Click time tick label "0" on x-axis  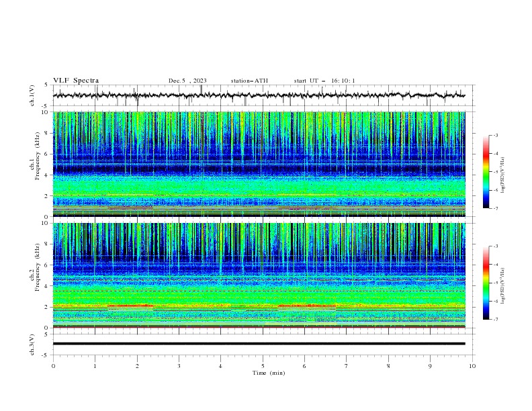point(53,366)
